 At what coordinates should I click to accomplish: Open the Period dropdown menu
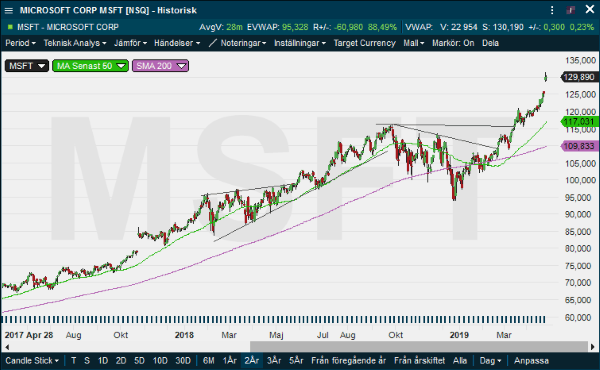coord(20,43)
